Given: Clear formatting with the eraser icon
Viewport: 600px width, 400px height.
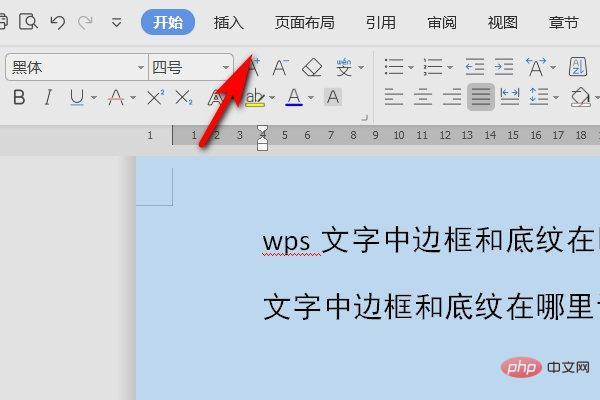Looking at the screenshot, I should point(312,68).
